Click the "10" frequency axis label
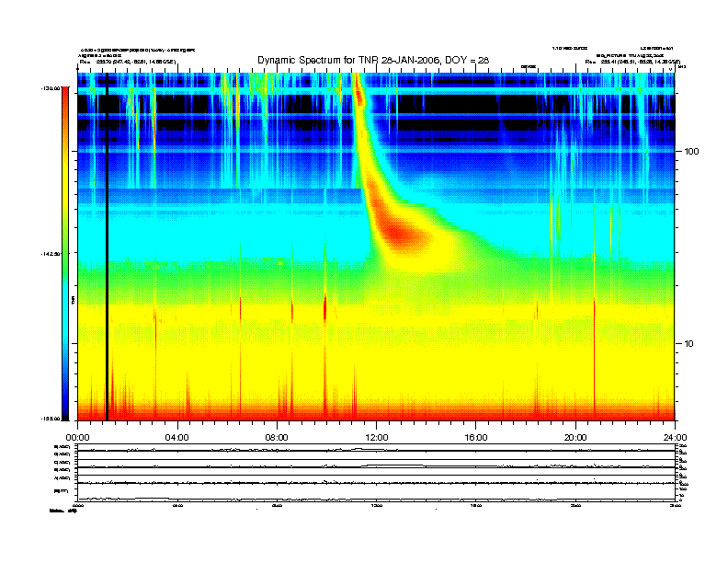The height and width of the screenshot is (563, 728). (x=689, y=344)
